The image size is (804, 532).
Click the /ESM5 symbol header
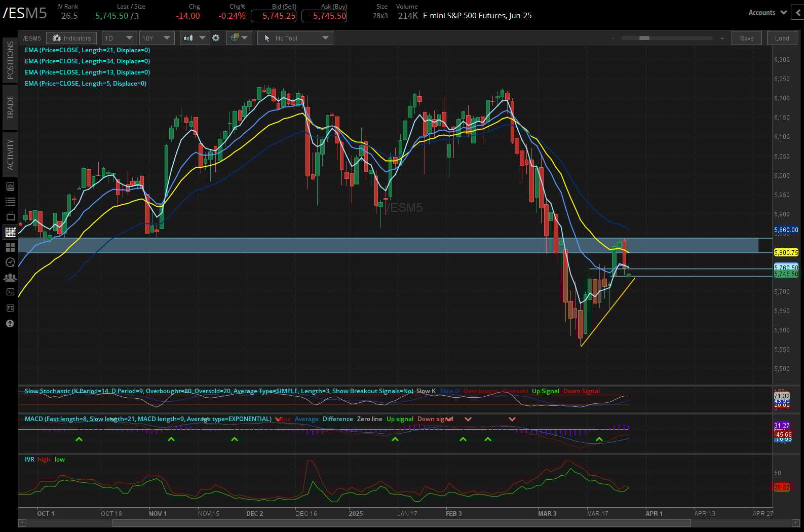[25, 13]
